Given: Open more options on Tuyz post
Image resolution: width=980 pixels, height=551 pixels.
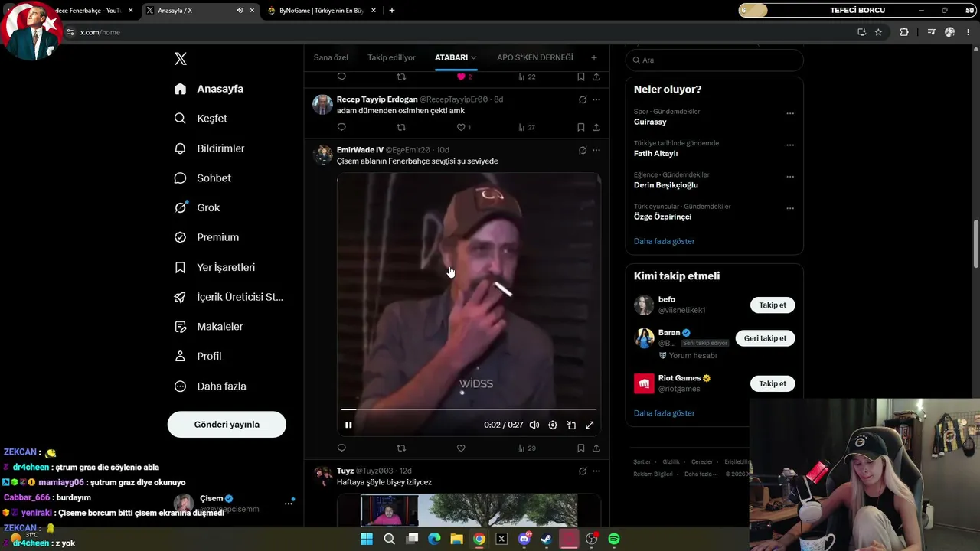Looking at the screenshot, I should [596, 471].
